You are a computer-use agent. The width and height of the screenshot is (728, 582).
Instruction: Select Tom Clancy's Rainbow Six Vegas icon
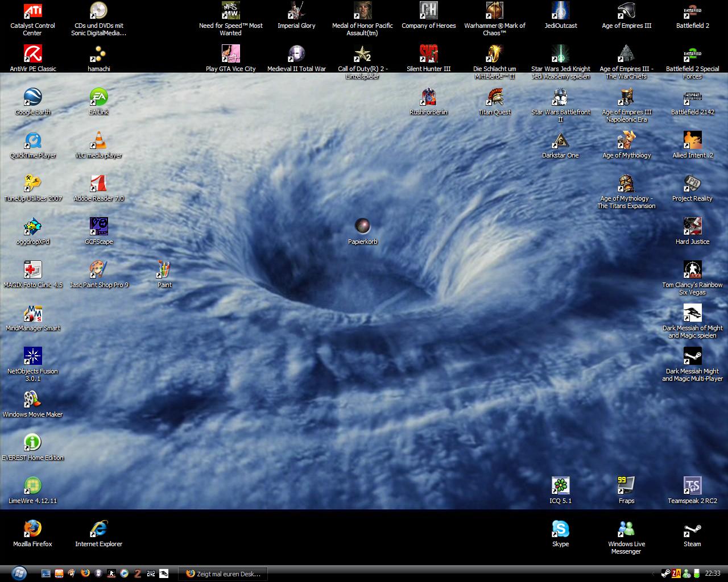pyautogui.click(x=692, y=270)
